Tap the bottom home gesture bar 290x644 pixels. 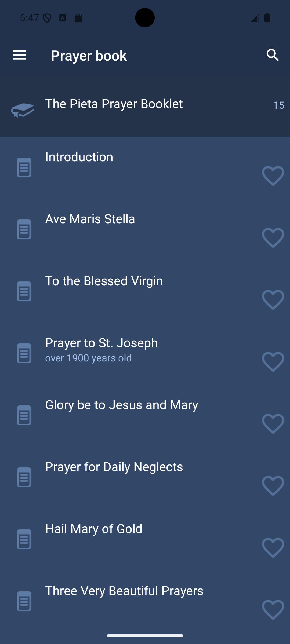tap(145, 635)
